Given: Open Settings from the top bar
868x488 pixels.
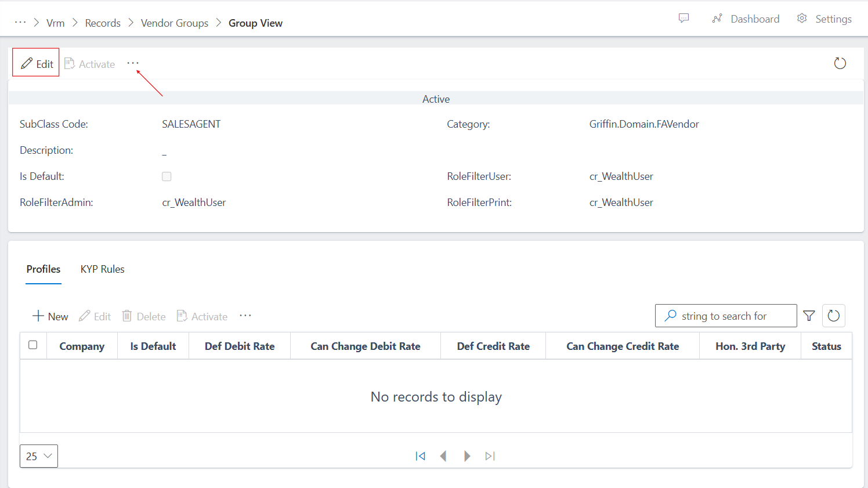Looking at the screenshot, I should (824, 18).
